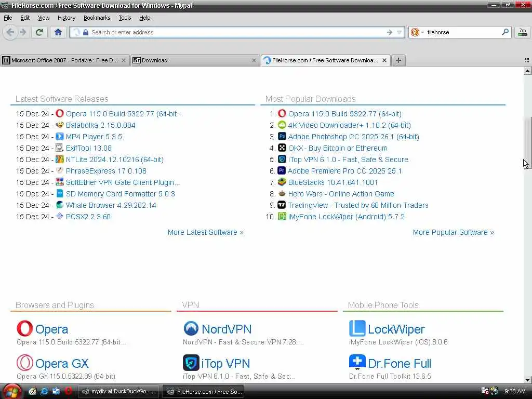Image resolution: width=532 pixels, height=399 pixels.
Task: Open the Tools menu
Action: click(125, 18)
